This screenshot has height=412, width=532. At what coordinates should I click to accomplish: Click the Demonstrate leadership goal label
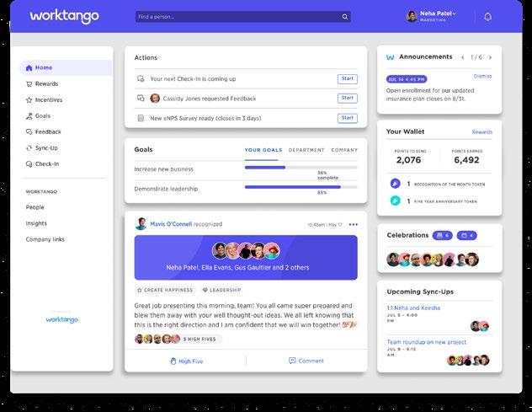tap(166, 189)
